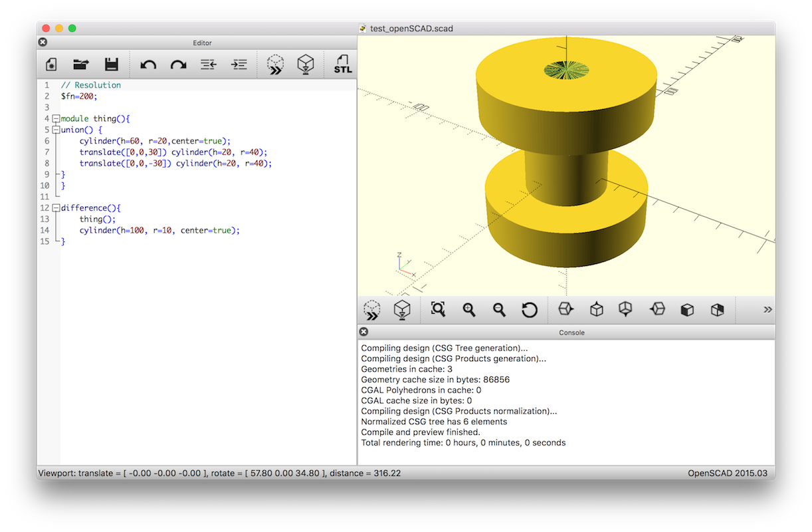Screen dimensions: 812x532
Task: Zoom out of the 3D view
Action: tap(499, 310)
